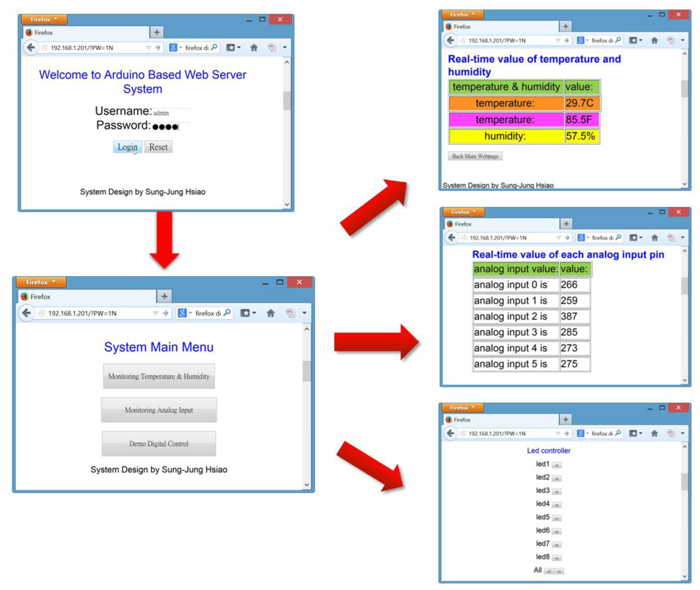Open URL history dropdown in login window

tap(148, 47)
